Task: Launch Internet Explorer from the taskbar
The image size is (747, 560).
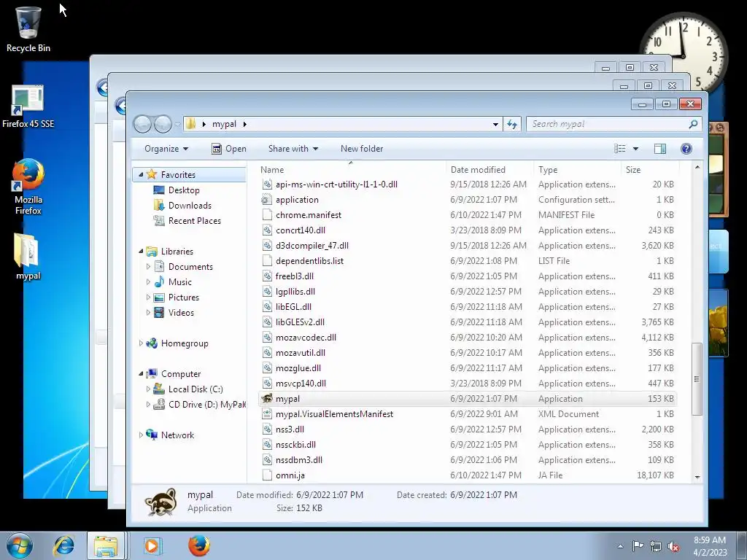Action: [64, 545]
